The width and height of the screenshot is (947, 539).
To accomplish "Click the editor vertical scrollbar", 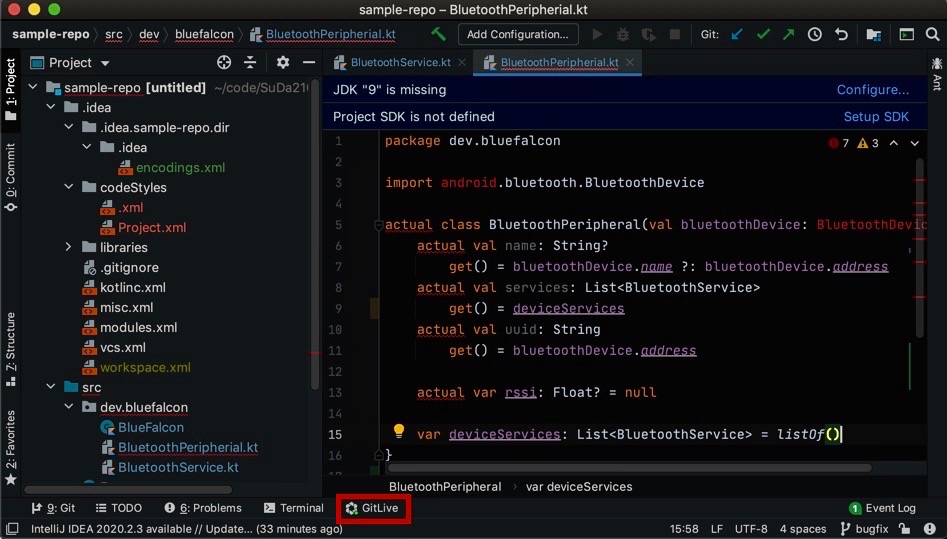I will click(919, 248).
